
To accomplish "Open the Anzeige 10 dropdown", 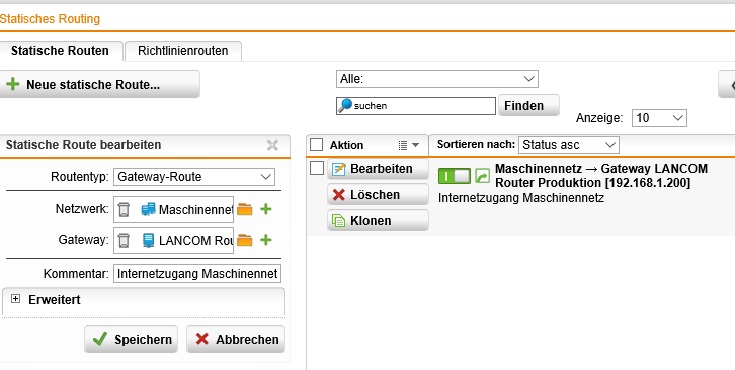I will (659, 118).
